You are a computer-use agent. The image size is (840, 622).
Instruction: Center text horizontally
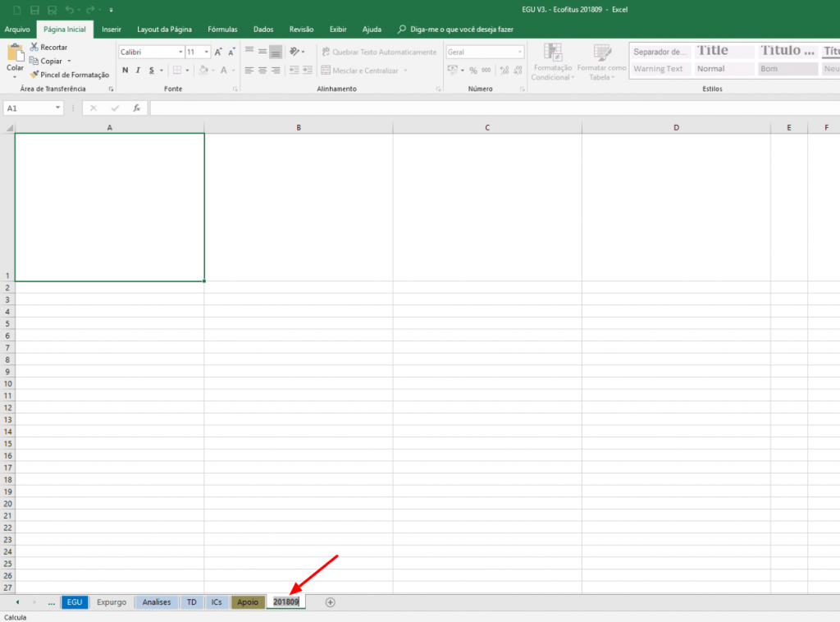click(262, 71)
